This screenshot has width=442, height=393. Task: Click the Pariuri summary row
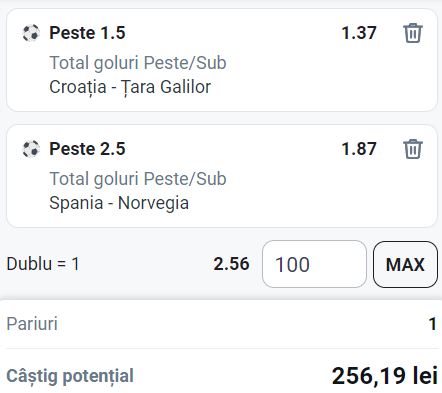(221, 324)
